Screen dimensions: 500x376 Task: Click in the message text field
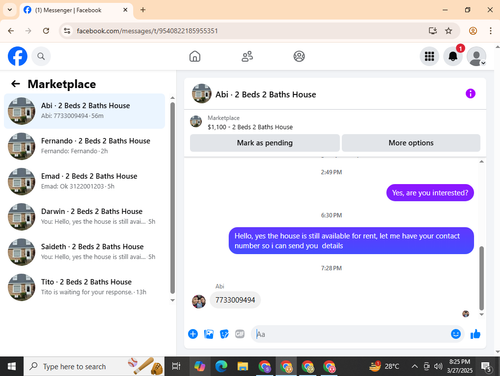coord(350,334)
